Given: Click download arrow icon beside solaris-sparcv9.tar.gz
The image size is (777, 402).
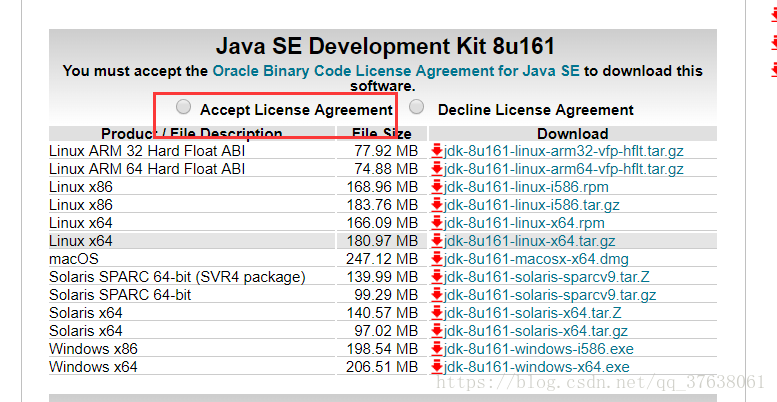Looking at the screenshot, I should pyautogui.click(x=437, y=295).
